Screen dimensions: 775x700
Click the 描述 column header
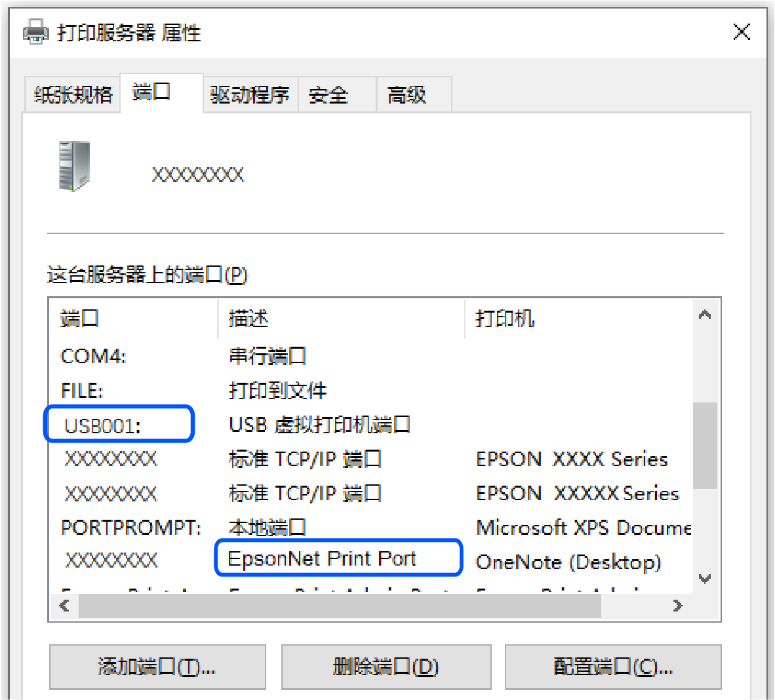[x=249, y=319]
